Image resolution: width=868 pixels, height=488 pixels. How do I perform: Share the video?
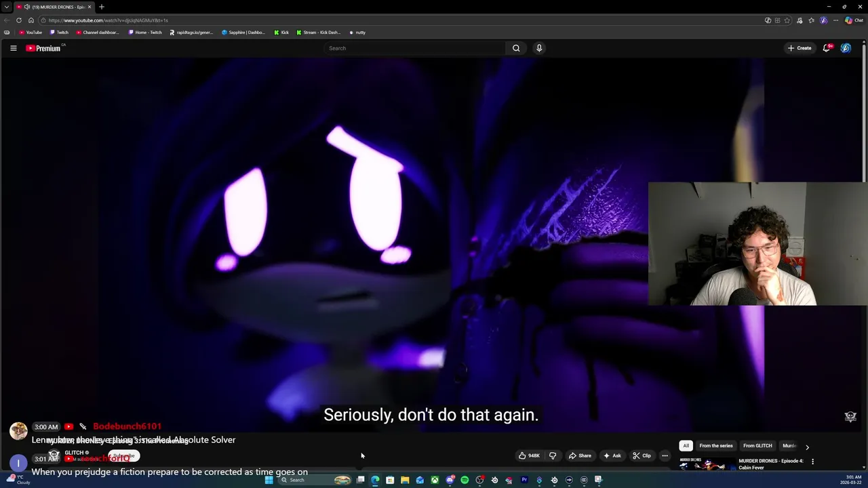(580, 455)
